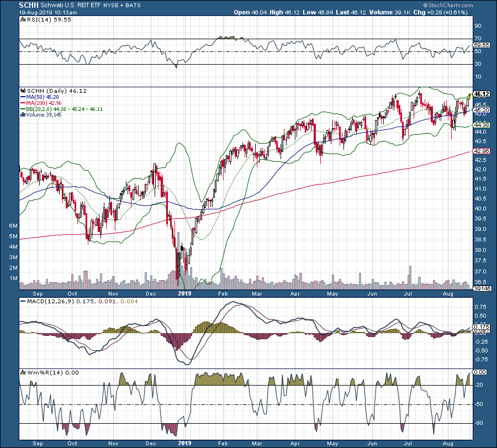
Task: Click the 'Dec' label under the price panel
Action: 151,293
